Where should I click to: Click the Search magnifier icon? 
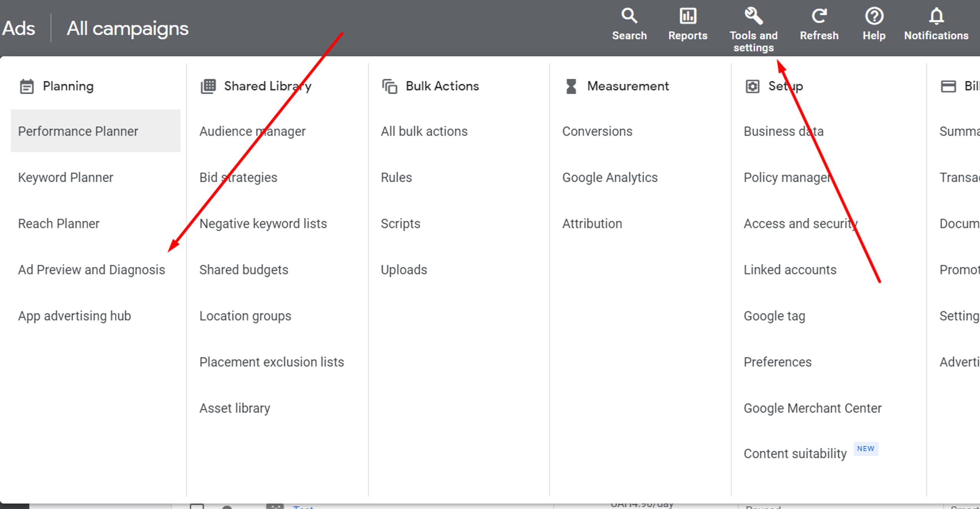[629, 16]
